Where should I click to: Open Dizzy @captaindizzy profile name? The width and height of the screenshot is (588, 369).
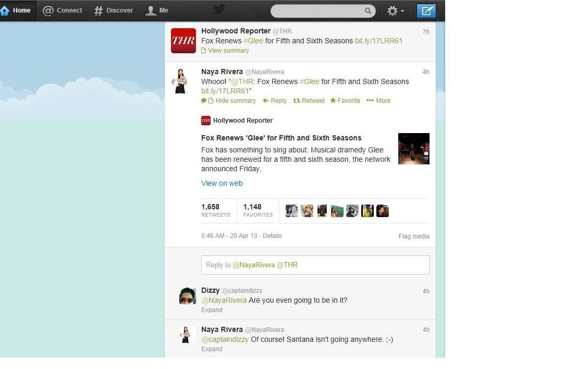232,290
